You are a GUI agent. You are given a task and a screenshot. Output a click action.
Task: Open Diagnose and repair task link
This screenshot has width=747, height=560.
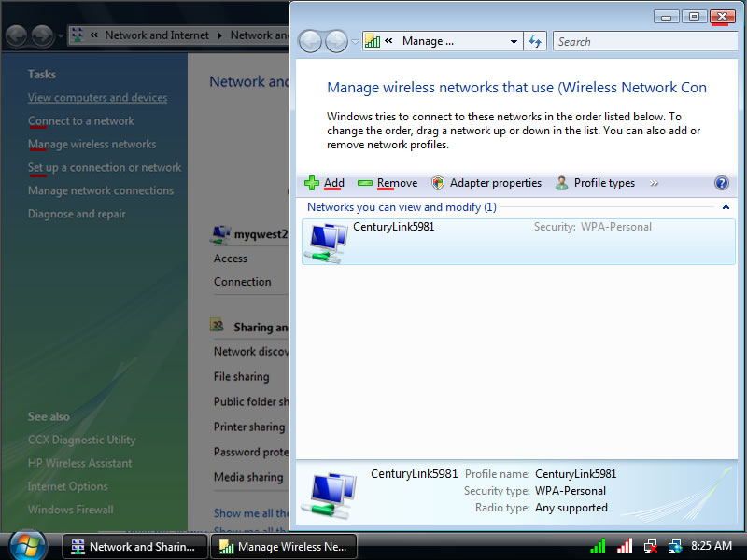[77, 214]
